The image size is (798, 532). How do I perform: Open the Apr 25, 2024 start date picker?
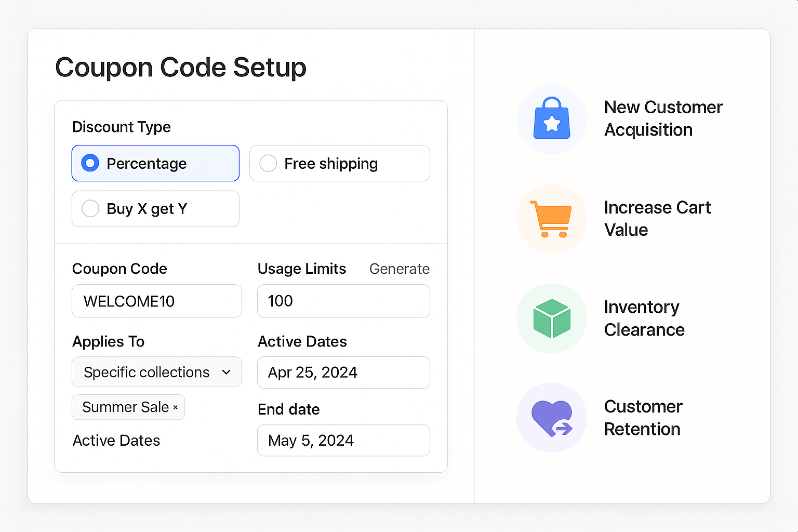point(343,373)
